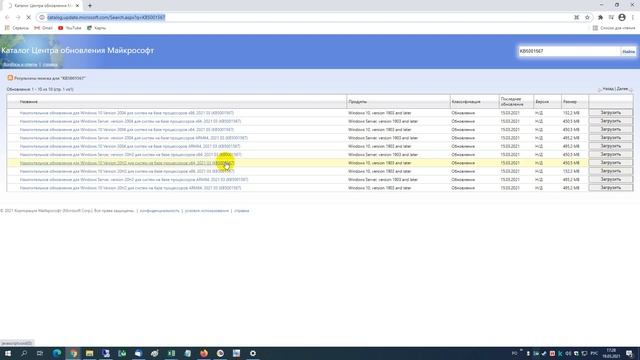The height and width of the screenshot is (360, 640).
Task: Open the Windows Server 2004 ARM64 update link
Action: 133,138
